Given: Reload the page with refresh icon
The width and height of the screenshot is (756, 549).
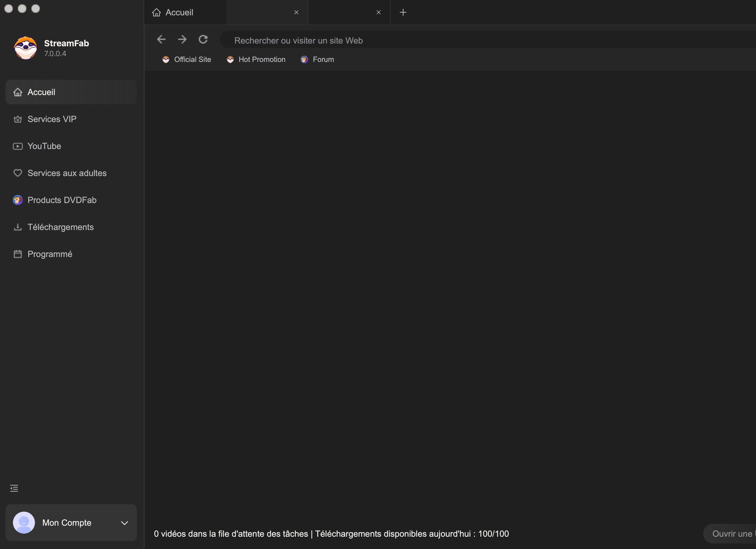Looking at the screenshot, I should 203,40.
